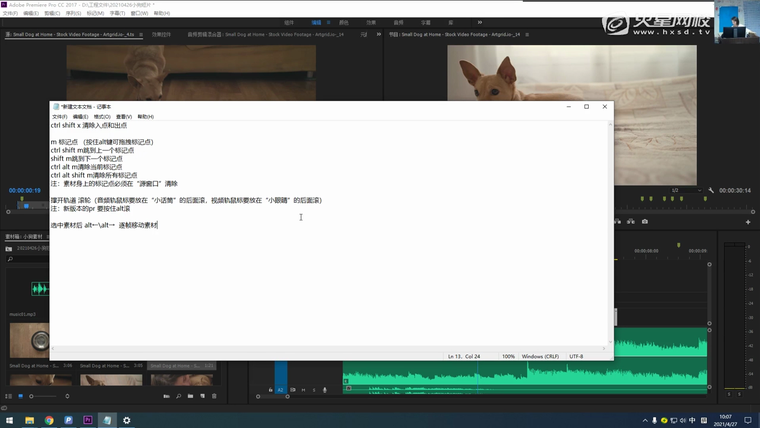760x428 pixels.
Task: Click the New Bin folder icon in project panel
Action: (191, 397)
